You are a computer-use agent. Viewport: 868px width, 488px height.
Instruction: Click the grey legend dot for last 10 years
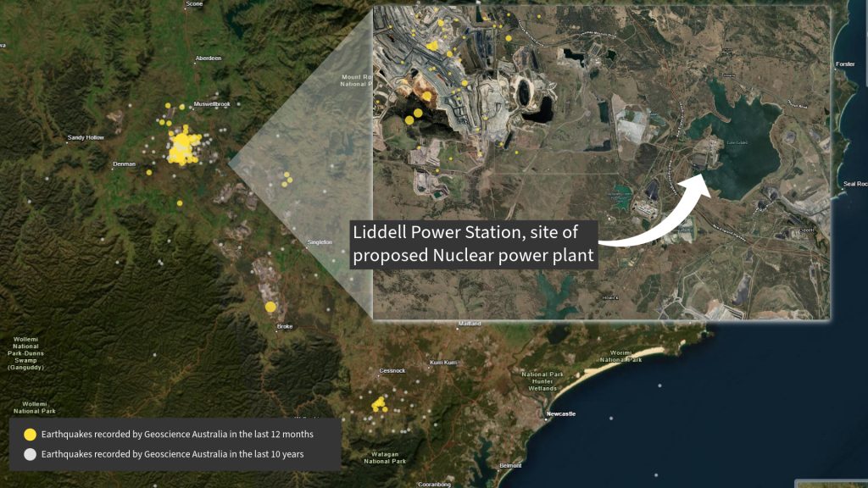coord(30,454)
